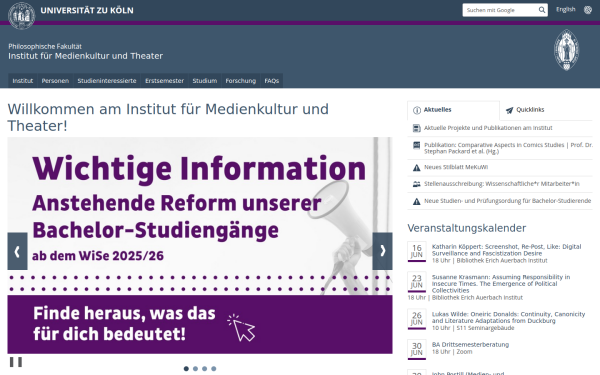This screenshot has height=375, width=600.
Task: Click the 16 JUN date badge
Action: tap(417, 251)
